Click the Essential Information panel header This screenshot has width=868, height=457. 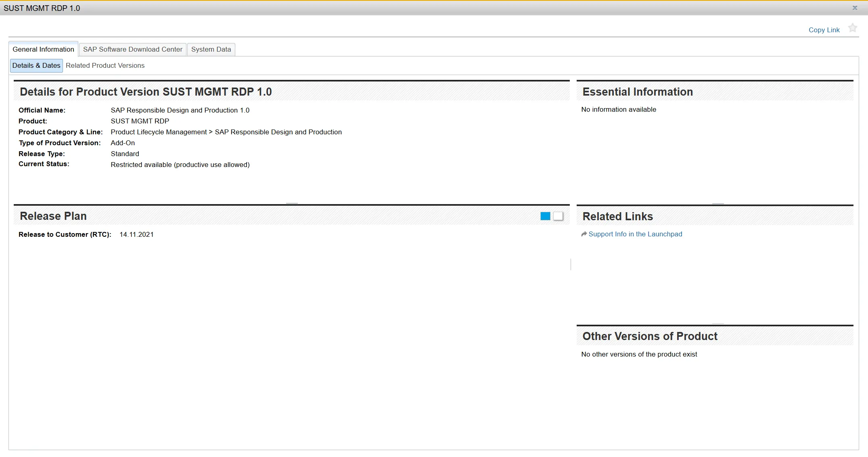click(x=638, y=92)
